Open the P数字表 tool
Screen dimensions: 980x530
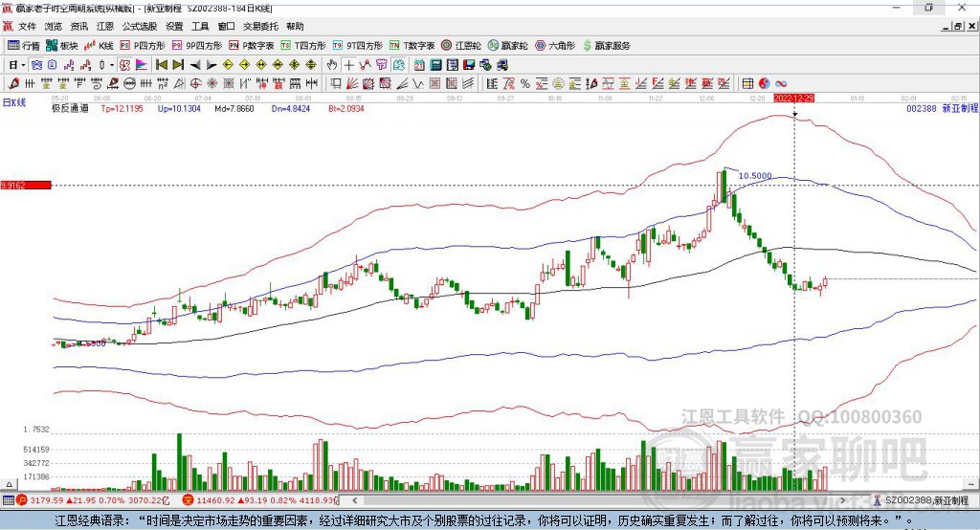click(252, 46)
